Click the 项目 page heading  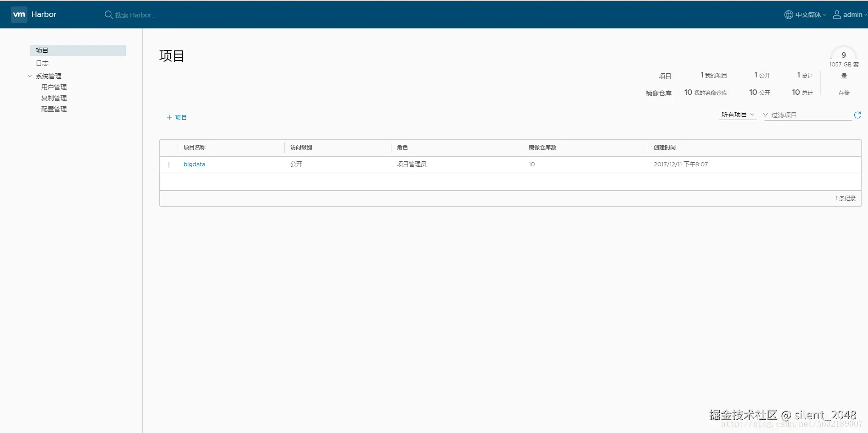coord(172,56)
